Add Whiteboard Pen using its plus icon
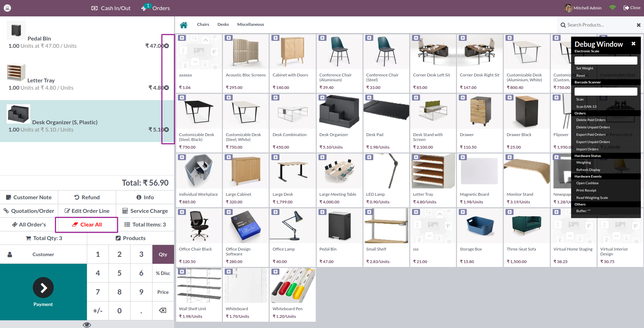Viewport: 644px width, 328px height. (276, 271)
